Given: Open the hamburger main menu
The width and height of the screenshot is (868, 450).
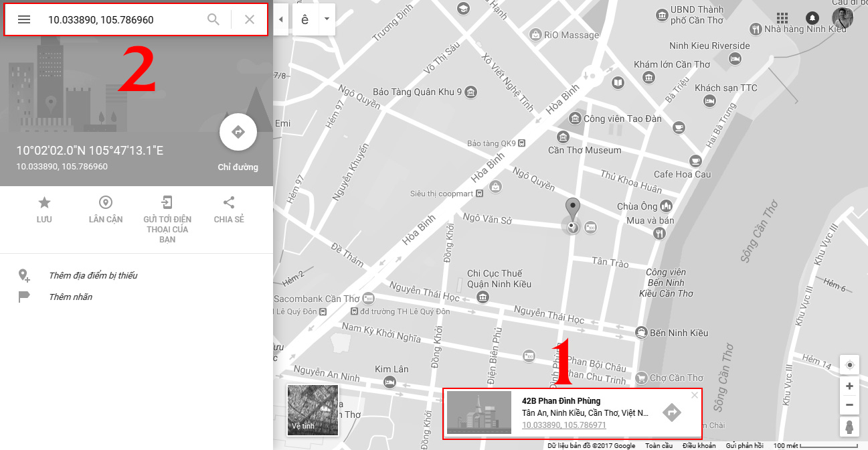Looking at the screenshot, I should [24, 19].
